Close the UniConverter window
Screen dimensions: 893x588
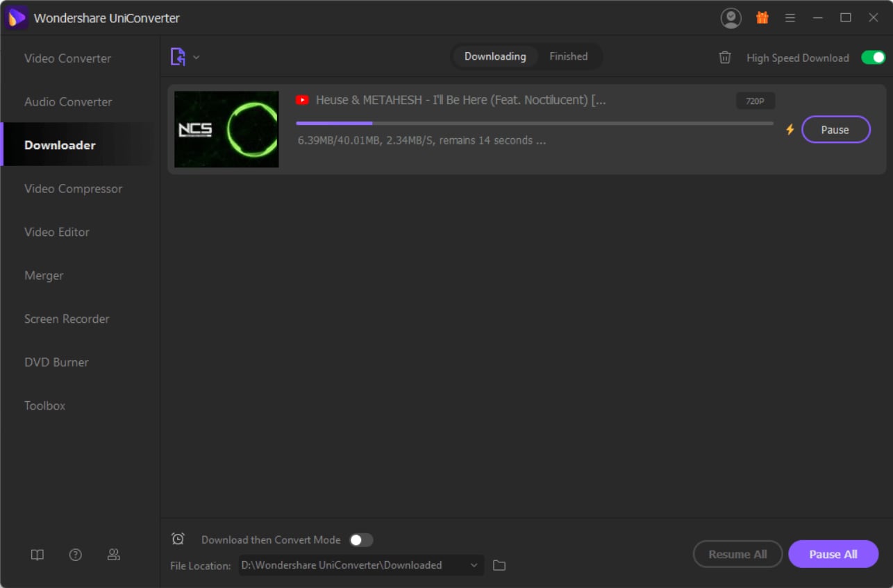[874, 18]
